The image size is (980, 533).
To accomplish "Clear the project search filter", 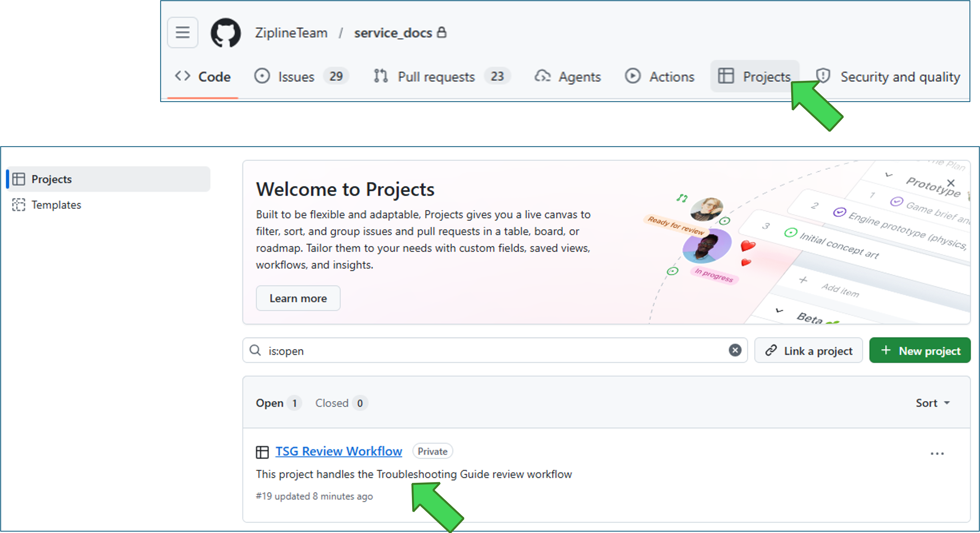I will 735,350.
